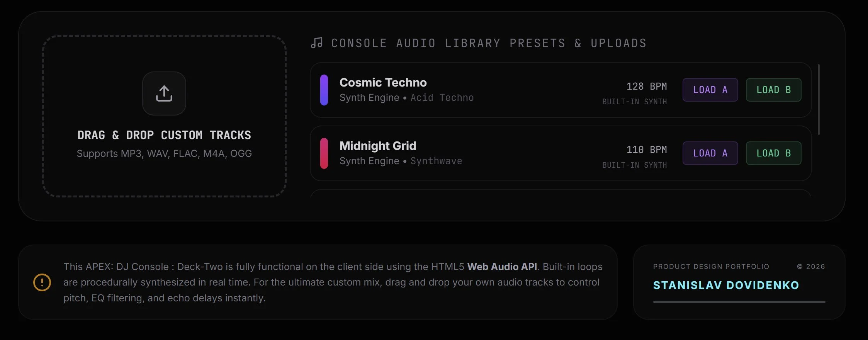Click the audio library scrollbar

(819, 99)
